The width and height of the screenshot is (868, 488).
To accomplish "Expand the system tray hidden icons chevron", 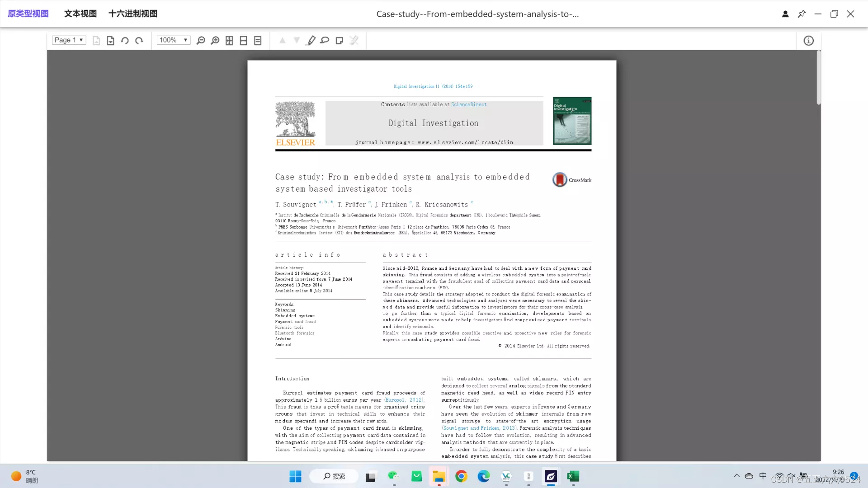I will pyautogui.click(x=736, y=476).
